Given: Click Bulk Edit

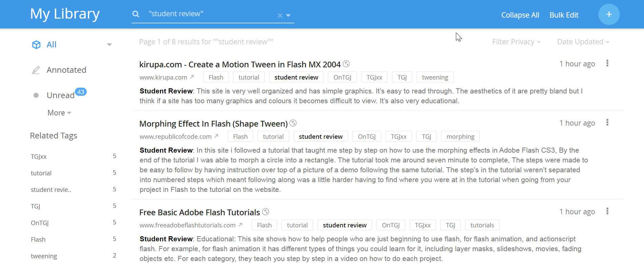Looking at the screenshot, I should (x=564, y=15).
